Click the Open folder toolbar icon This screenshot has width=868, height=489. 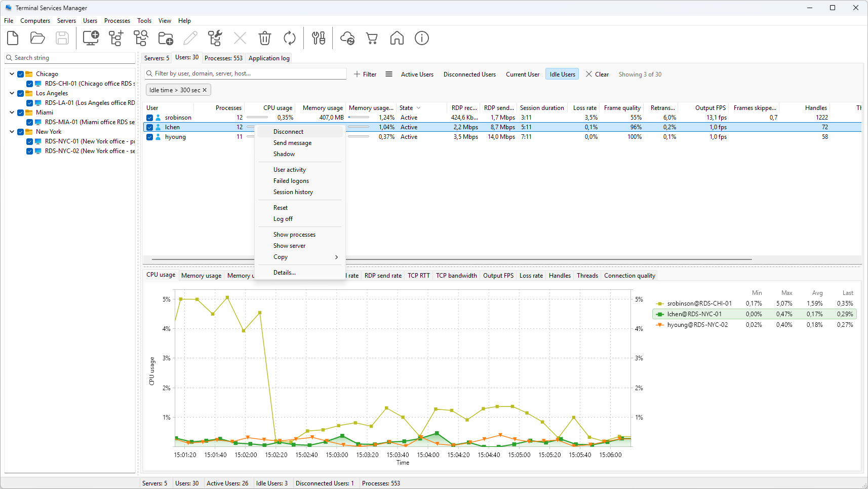[x=37, y=38]
